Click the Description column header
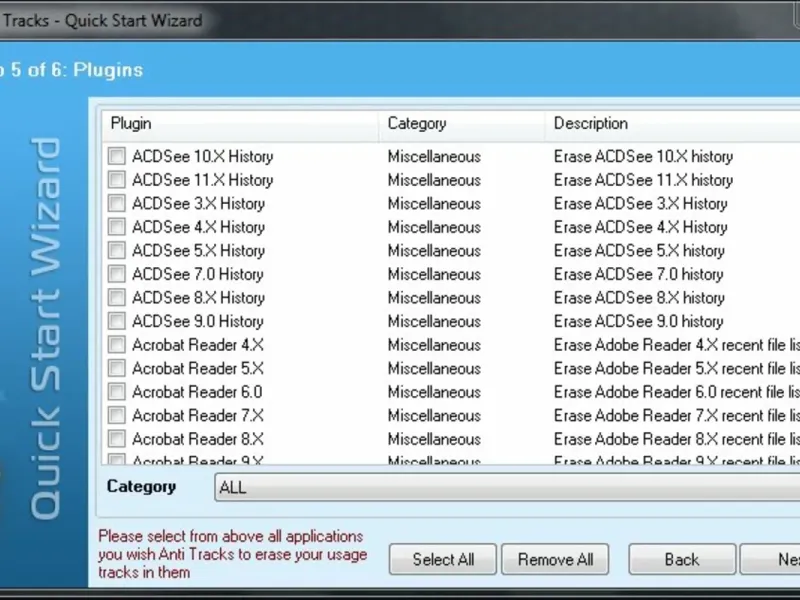 pos(672,124)
